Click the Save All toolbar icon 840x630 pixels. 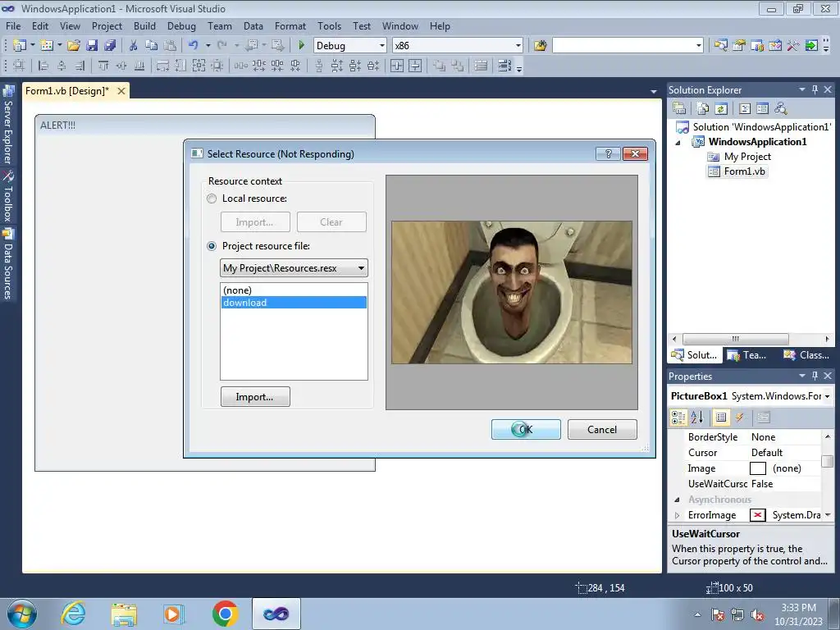[110, 46]
